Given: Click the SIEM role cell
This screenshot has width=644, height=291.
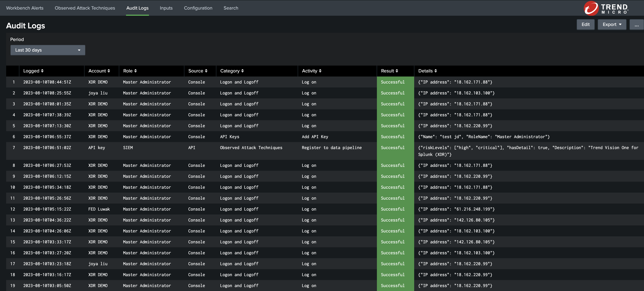Looking at the screenshot, I should (x=128, y=148).
